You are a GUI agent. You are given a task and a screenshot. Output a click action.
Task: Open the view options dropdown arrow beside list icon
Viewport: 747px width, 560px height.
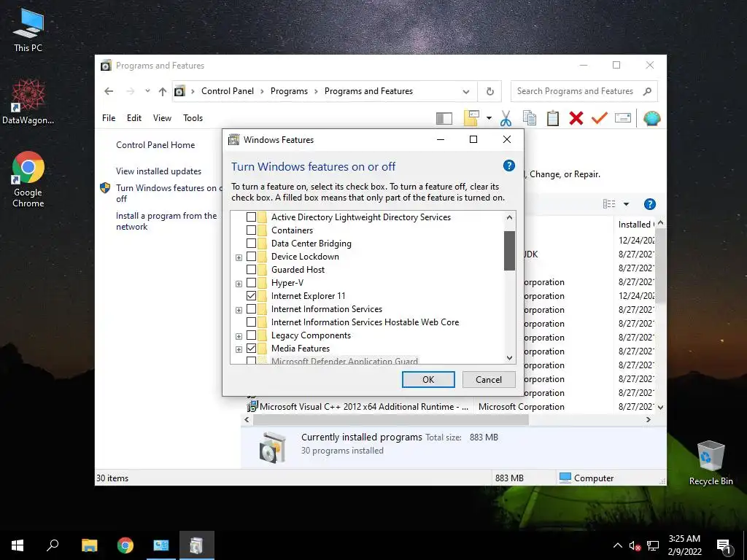[626, 204]
